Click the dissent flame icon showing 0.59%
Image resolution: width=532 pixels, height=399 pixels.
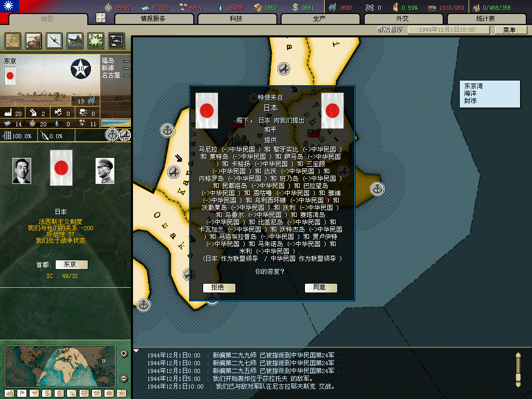click(x=395, y=7)
